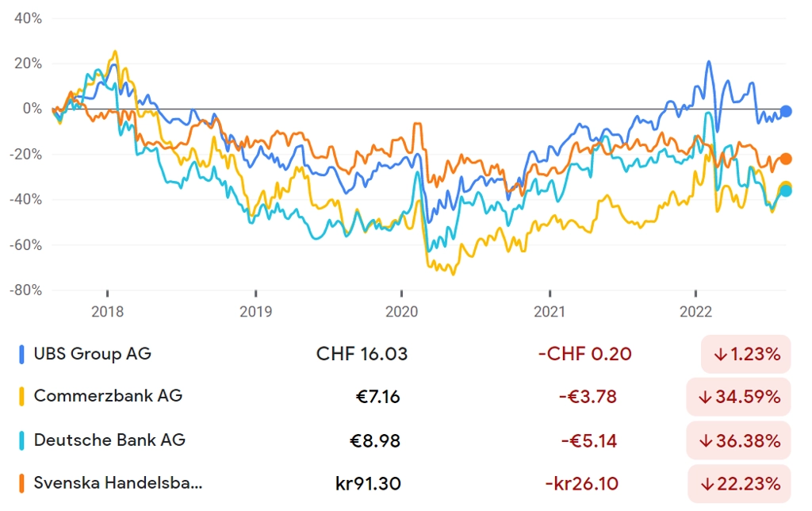
Task: Open the Svenska Handelsba... truncated entry
Action: pyautogui.click(x=117, y=483)
